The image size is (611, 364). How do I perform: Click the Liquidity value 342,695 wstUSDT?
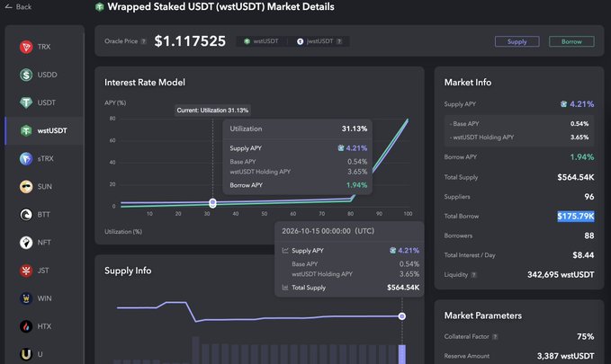point(561,274)
